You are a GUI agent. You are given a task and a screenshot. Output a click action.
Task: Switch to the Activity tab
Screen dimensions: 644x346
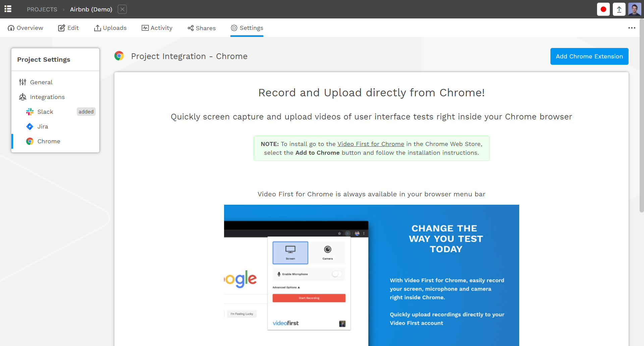pyautogui.click(x=157, y=28)
